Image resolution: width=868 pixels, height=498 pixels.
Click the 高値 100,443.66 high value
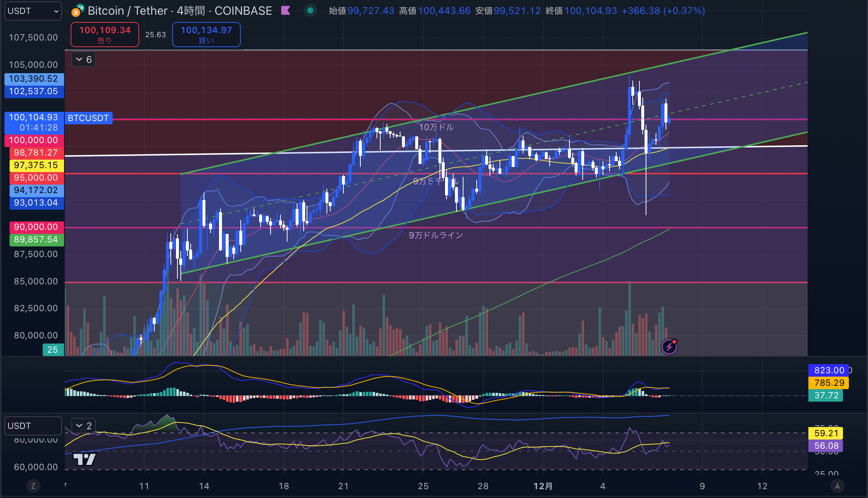pyautogui.click(x=435, y=11)
